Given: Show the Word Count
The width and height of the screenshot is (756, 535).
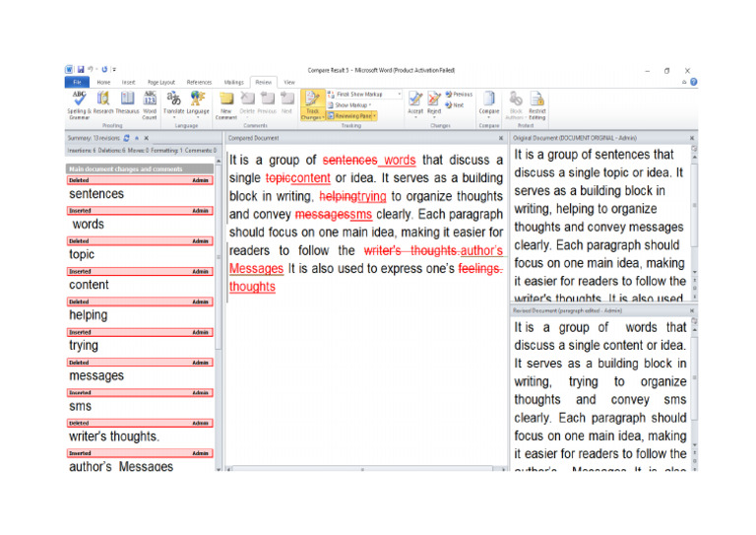Looking at the screenshot, I should point(150,104).
